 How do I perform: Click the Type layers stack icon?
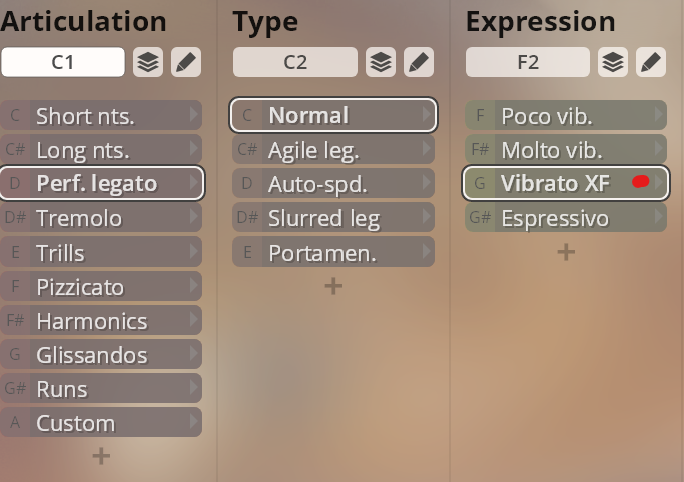click(380, 62)
